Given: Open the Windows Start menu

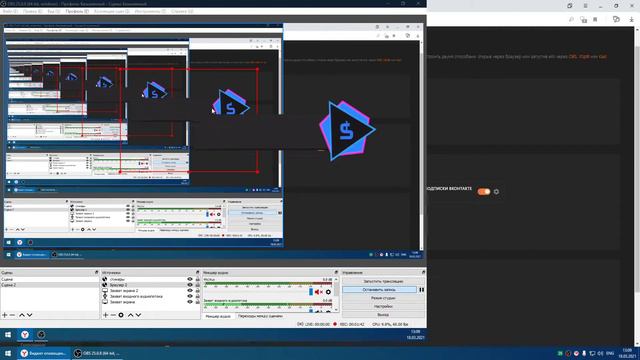Looking at the screenshot, I should (x=8, y=353).
